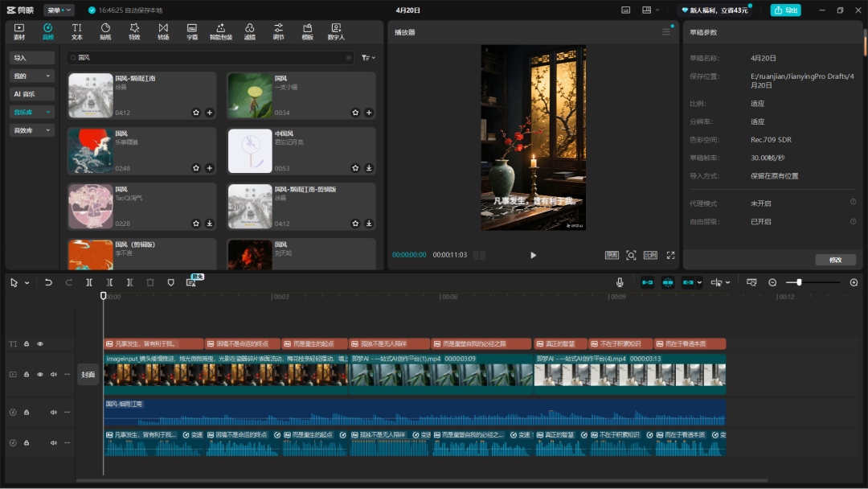
Task: Mute the 国风-烟雨江南 audio track
Action: click(51, 412)
